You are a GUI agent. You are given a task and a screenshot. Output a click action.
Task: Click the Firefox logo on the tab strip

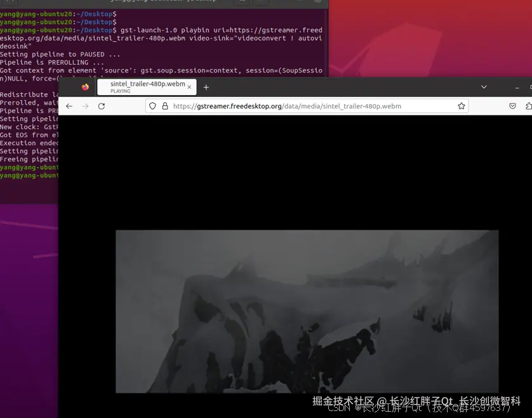86,87
